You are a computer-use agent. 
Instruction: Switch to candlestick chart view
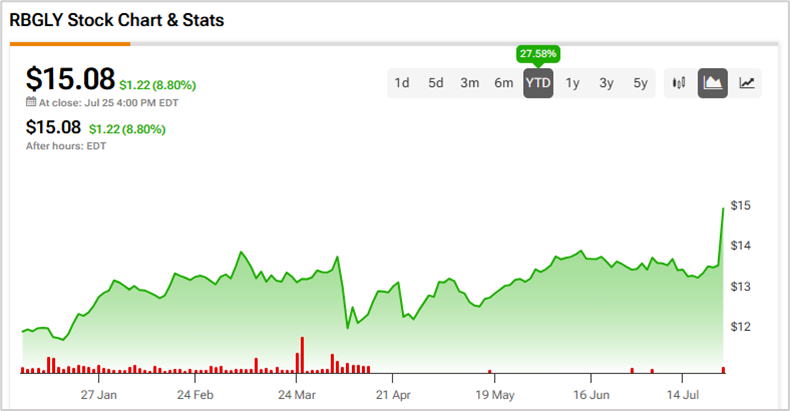[x=680, y=83]
